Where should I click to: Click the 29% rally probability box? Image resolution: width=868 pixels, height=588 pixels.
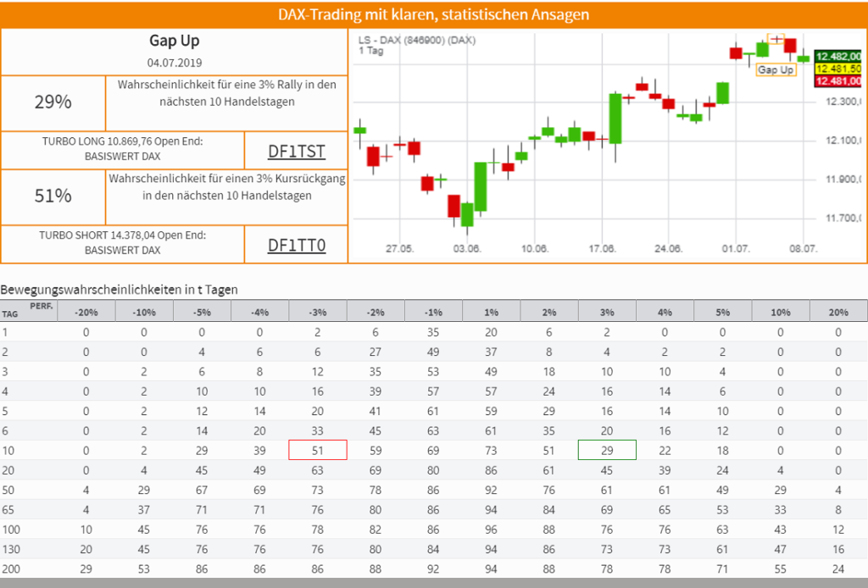coord(53,103)
